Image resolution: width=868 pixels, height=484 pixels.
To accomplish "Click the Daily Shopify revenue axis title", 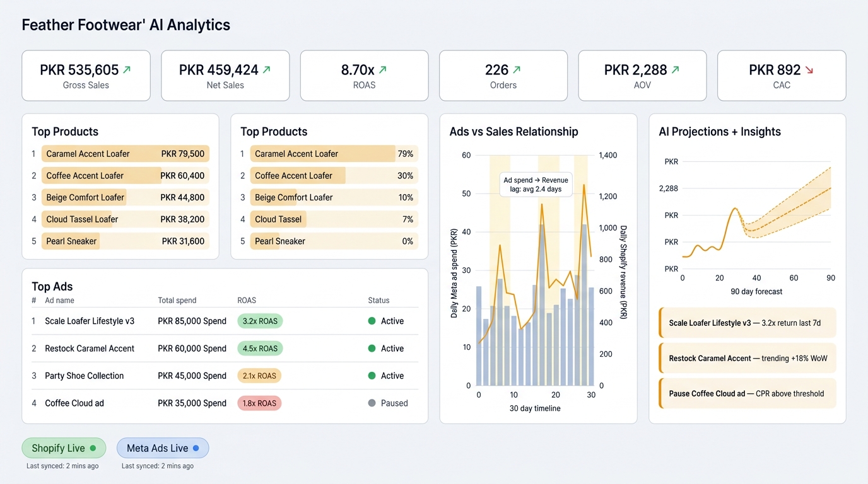I will point(624,272).
